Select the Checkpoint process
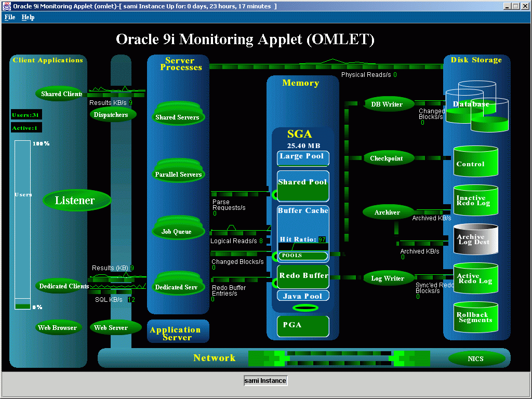Image resolution: width=532 pixels, height=399 pixels. pos(389,158)
